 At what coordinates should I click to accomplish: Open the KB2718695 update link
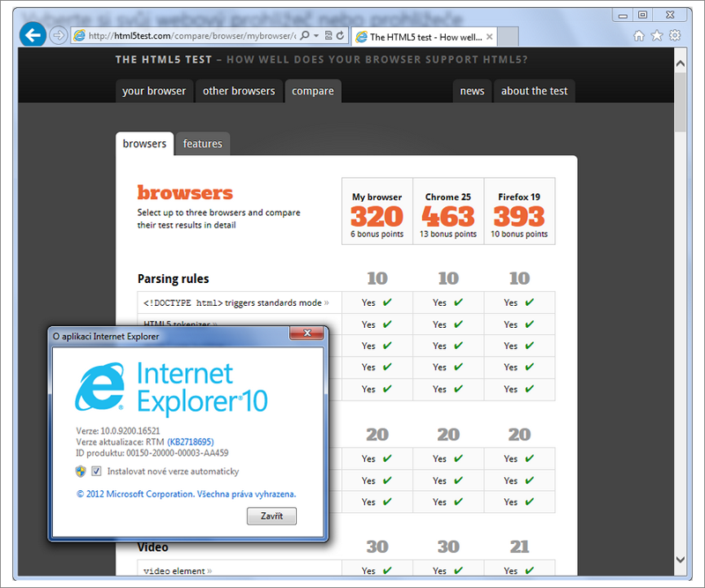tap(190, 442)
